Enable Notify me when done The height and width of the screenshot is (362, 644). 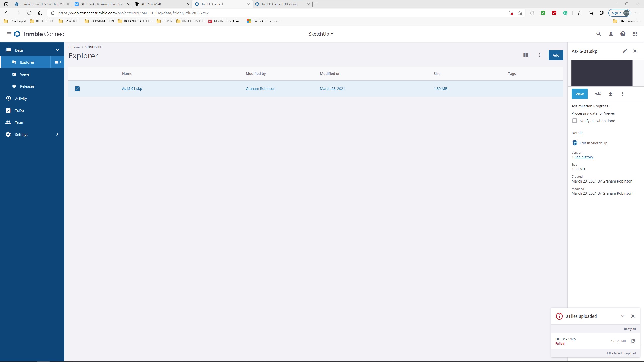tap(575, 121)
